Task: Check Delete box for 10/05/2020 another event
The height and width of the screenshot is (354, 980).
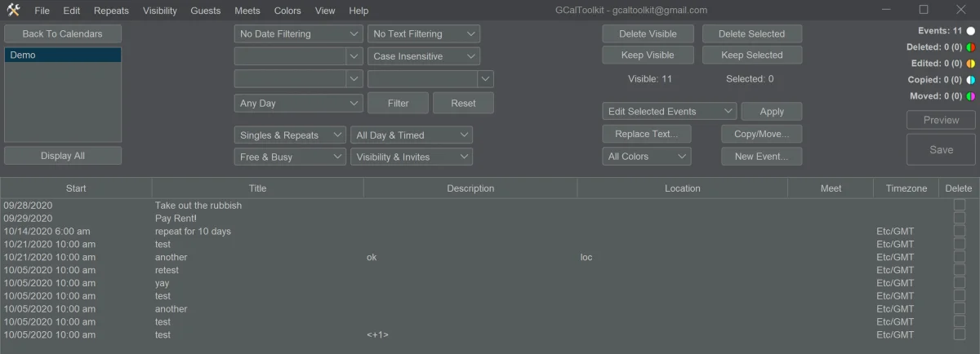Action: pos(959,308)
